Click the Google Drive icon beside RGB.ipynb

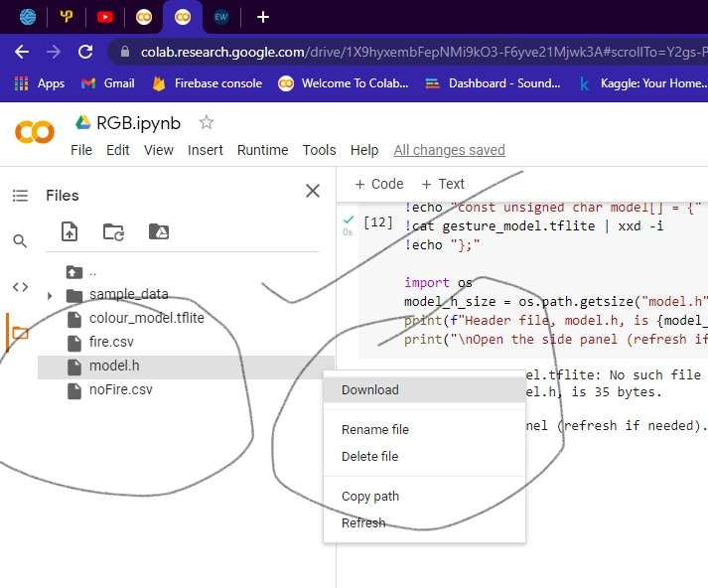(x=82, y=122)
